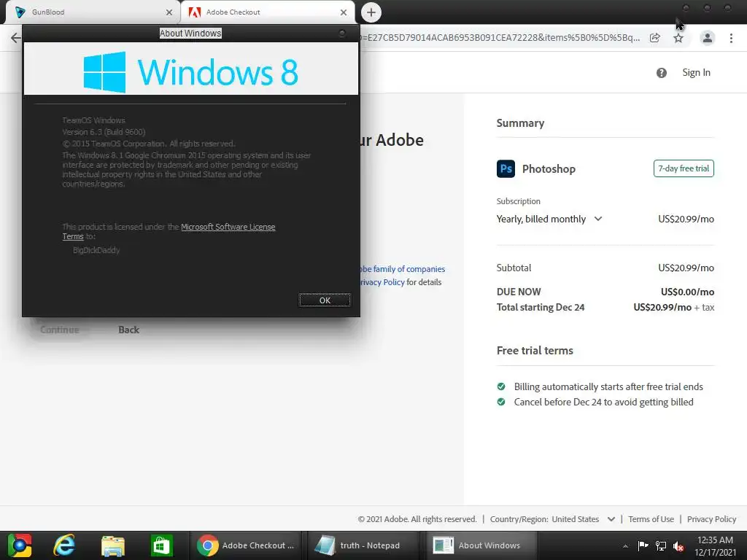Open Terms of Use in footer

pyautogui.click(x=651, y=519)
